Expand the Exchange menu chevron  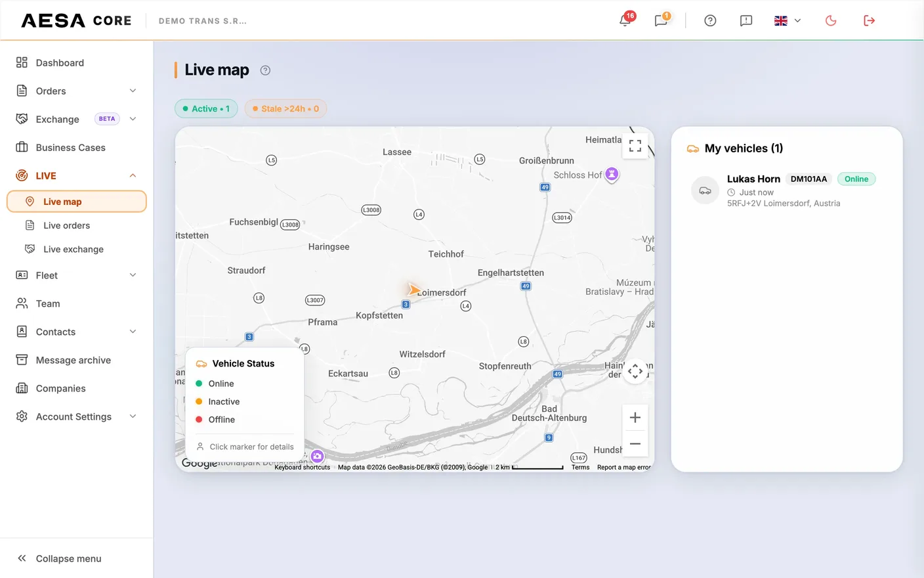click(133, 119)
